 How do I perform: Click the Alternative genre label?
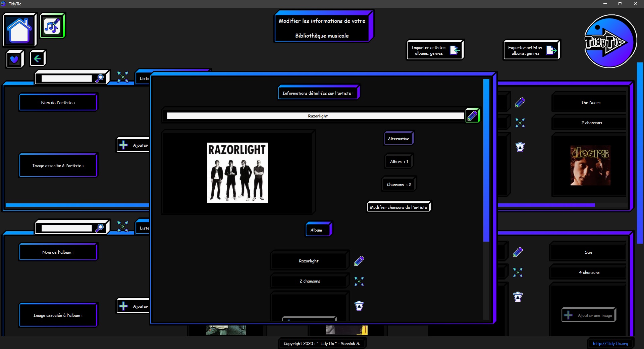[398, 139]
